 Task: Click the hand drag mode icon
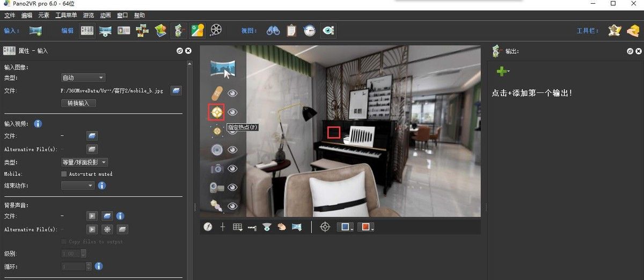[x=282, y=227]
